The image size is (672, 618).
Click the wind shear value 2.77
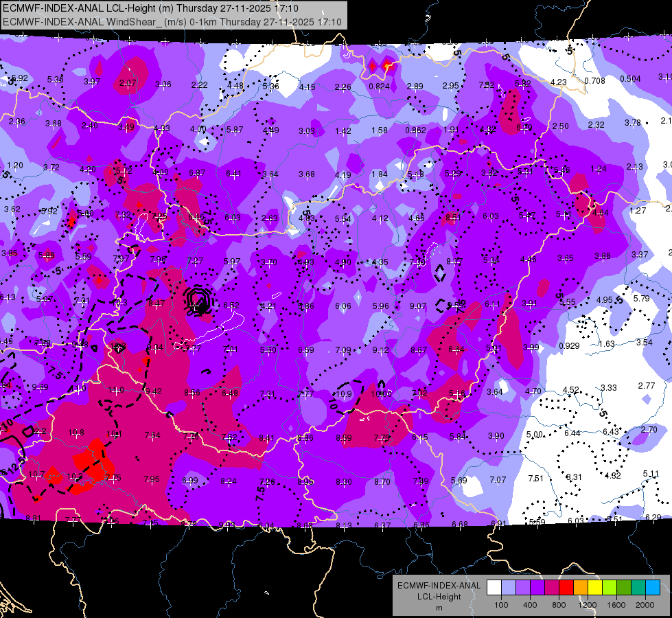pyautogui.click(x=647, y=385)
